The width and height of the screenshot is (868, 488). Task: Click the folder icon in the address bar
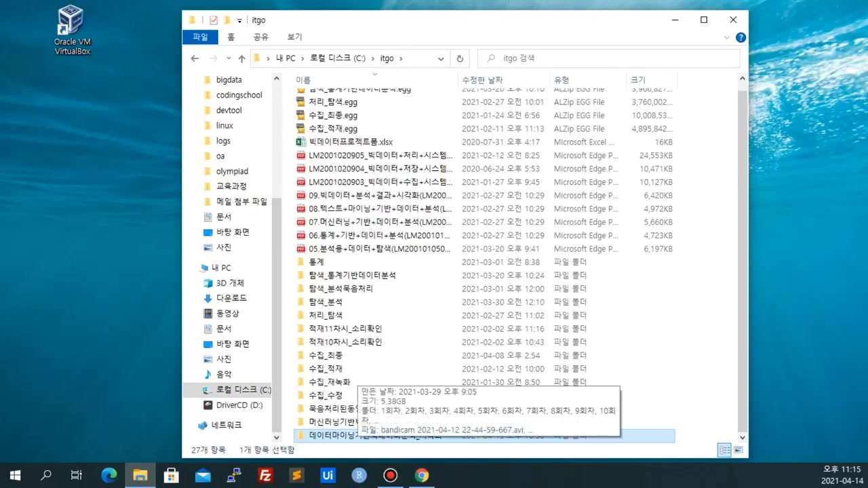(257, 58)
